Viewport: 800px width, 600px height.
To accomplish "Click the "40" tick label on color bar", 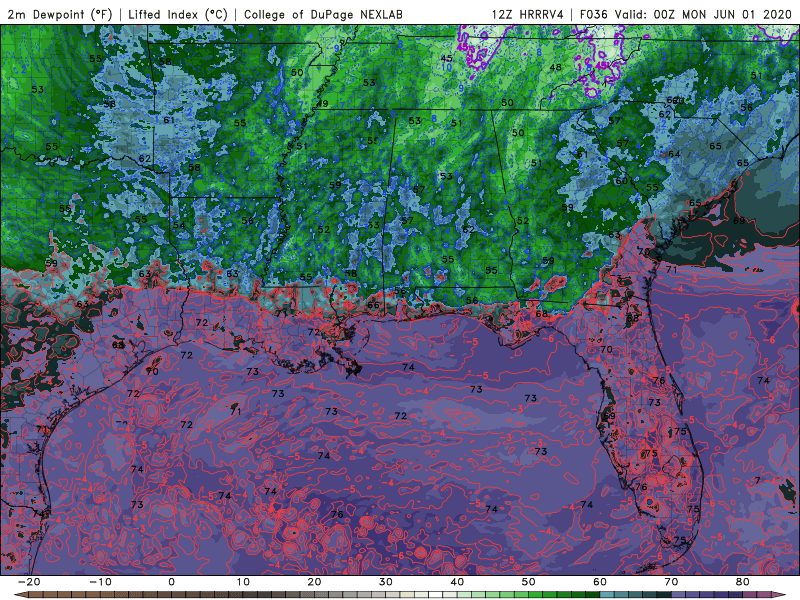I will click(x=457, y=582).
